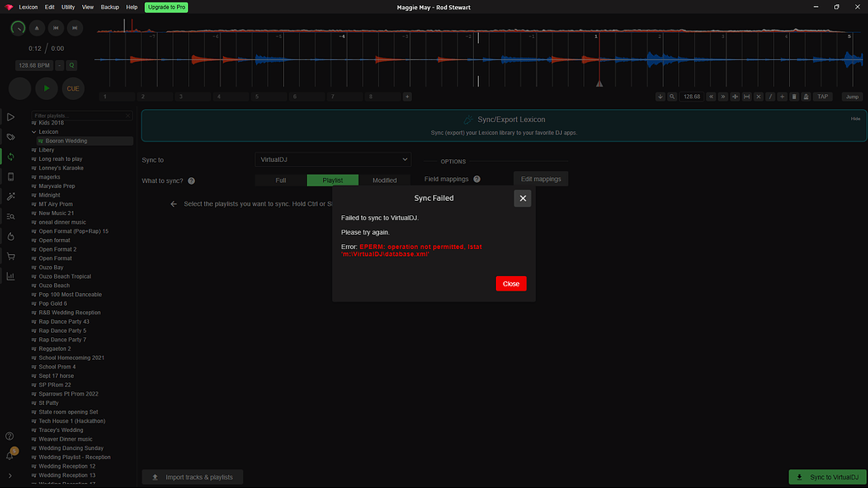The image size is (868, 488).
Task: Open the Sync sidebar icon
Action: [x=10, y=157]
